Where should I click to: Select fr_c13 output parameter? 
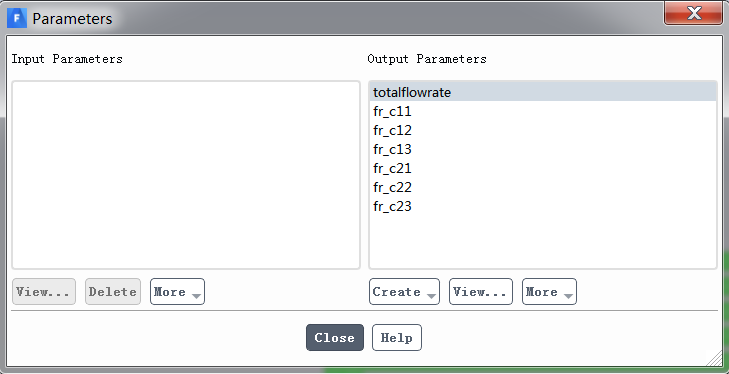543,149
